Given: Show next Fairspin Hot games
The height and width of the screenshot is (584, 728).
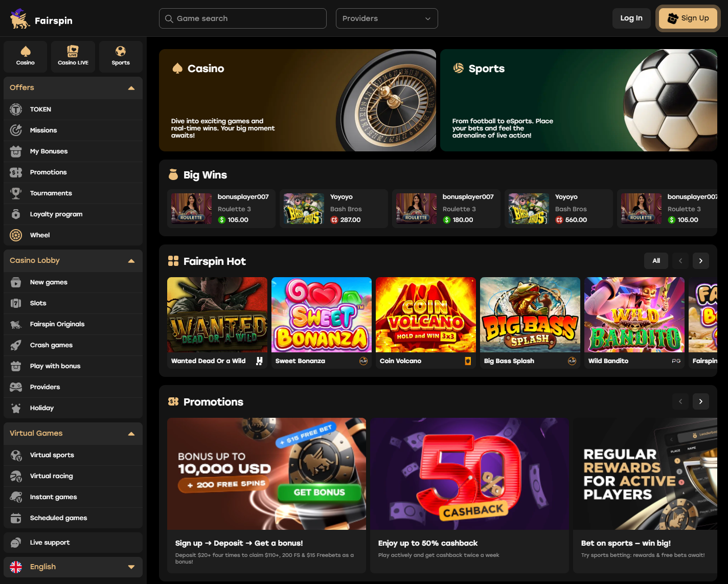Looking at the screenshot, I should (700, 261).
